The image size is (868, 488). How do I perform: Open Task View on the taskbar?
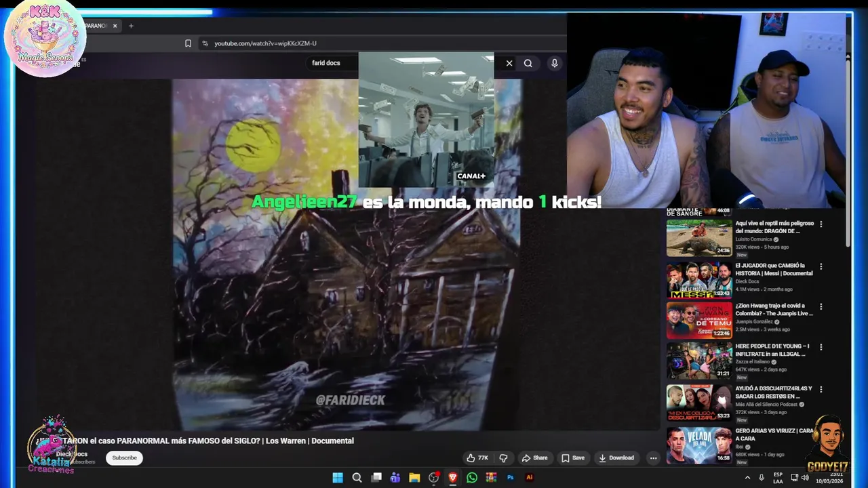pos(376,478)
